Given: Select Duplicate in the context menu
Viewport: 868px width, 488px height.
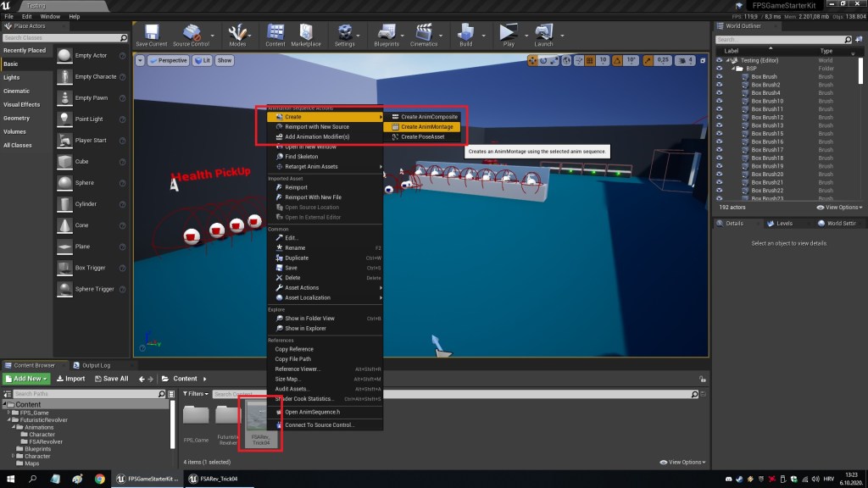Looking at the screenshot, I should [297, 258].
